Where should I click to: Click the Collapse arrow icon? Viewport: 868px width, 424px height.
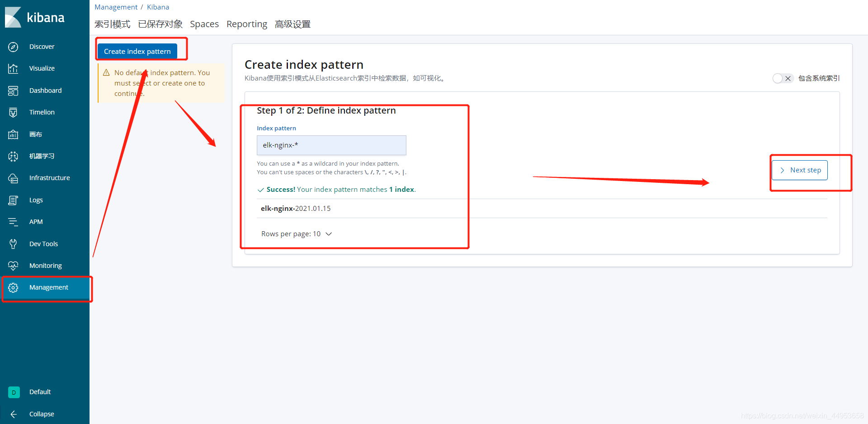(14, 414)
